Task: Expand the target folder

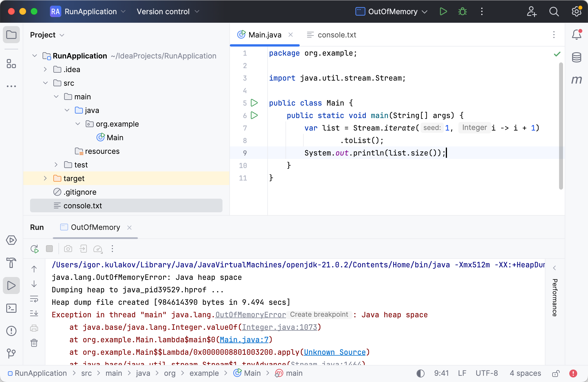Action: coord(45,178)
